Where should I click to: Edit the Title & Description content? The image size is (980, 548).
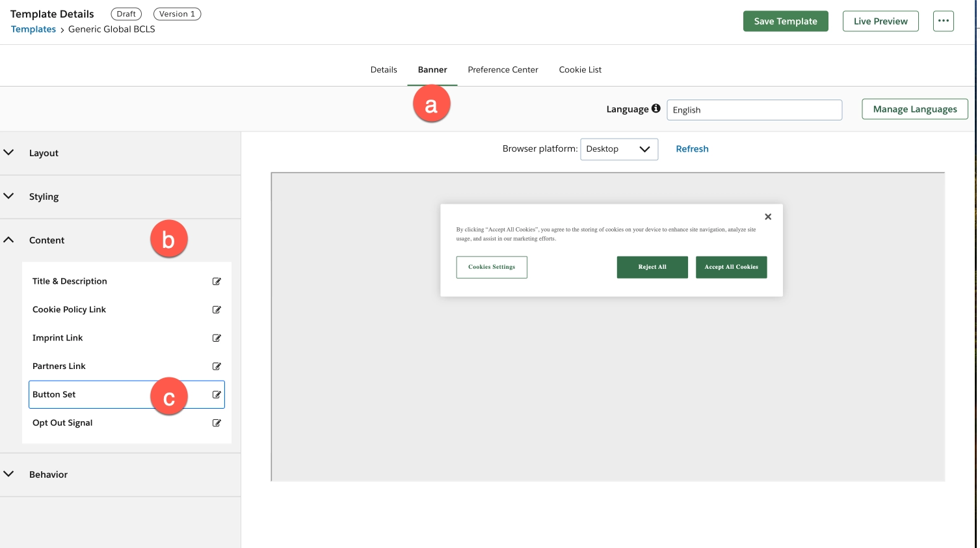tap(217, 281)
